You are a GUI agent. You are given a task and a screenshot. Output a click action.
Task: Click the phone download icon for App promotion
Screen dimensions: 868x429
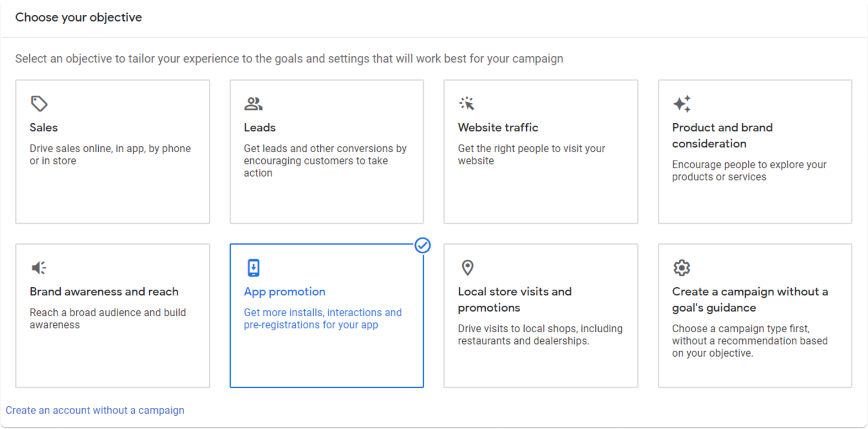pos(253,267)
